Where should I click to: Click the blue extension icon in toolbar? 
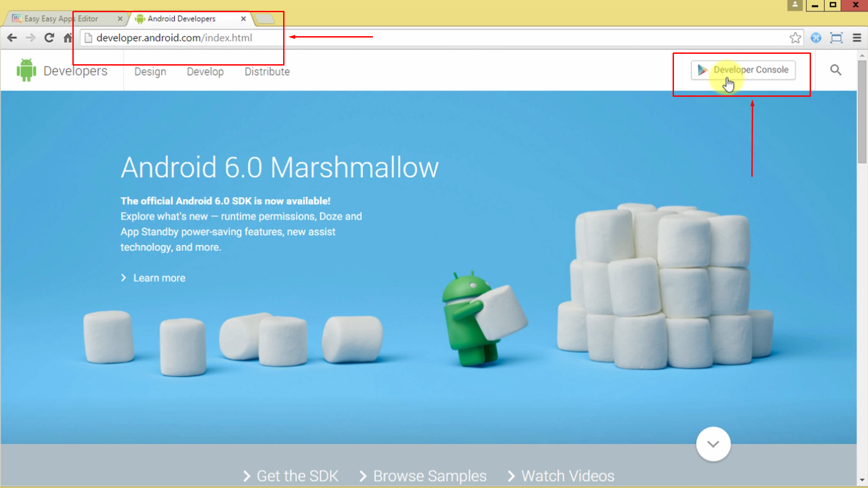816,38
